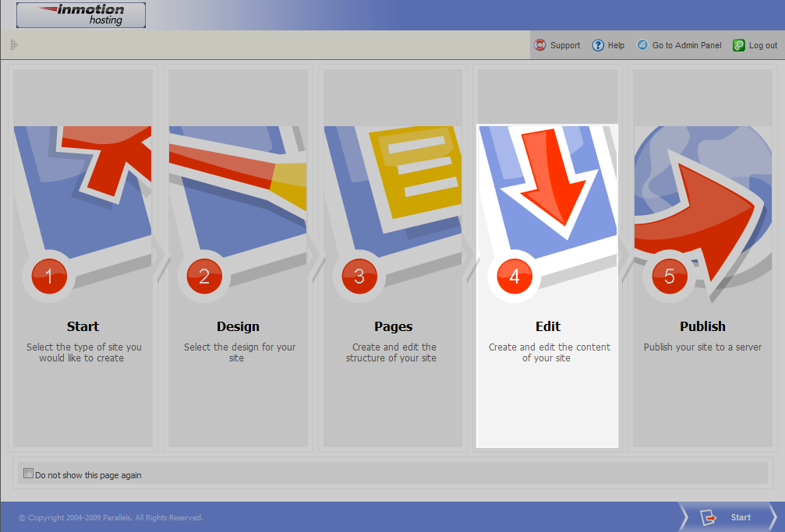Select the Design step title
The image size is (785, 532).
[238, 326]
